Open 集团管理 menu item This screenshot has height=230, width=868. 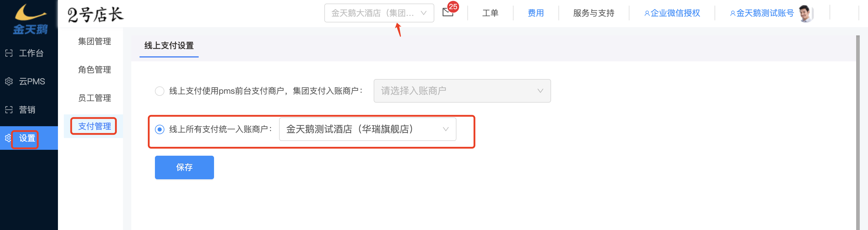tap(94, 41)
